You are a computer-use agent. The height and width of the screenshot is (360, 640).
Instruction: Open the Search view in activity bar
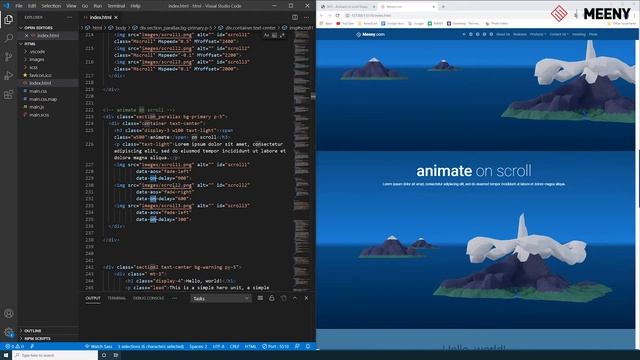click(9, 38)
